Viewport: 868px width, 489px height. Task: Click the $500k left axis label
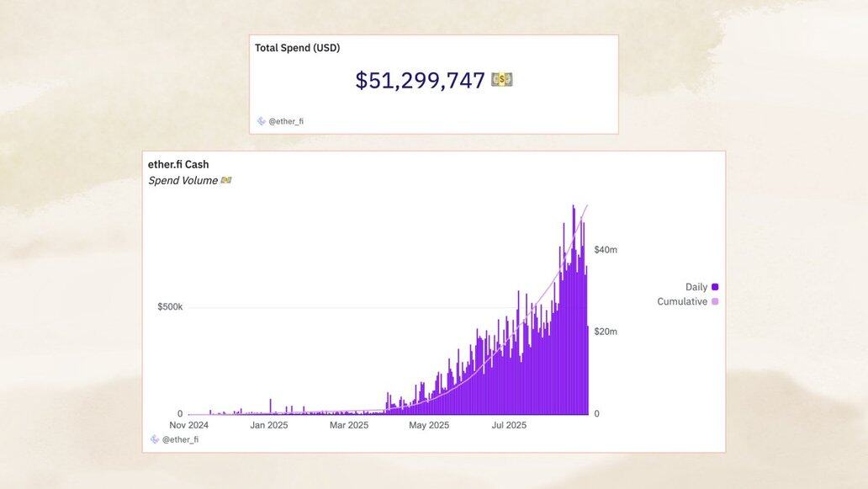point(170,307)
